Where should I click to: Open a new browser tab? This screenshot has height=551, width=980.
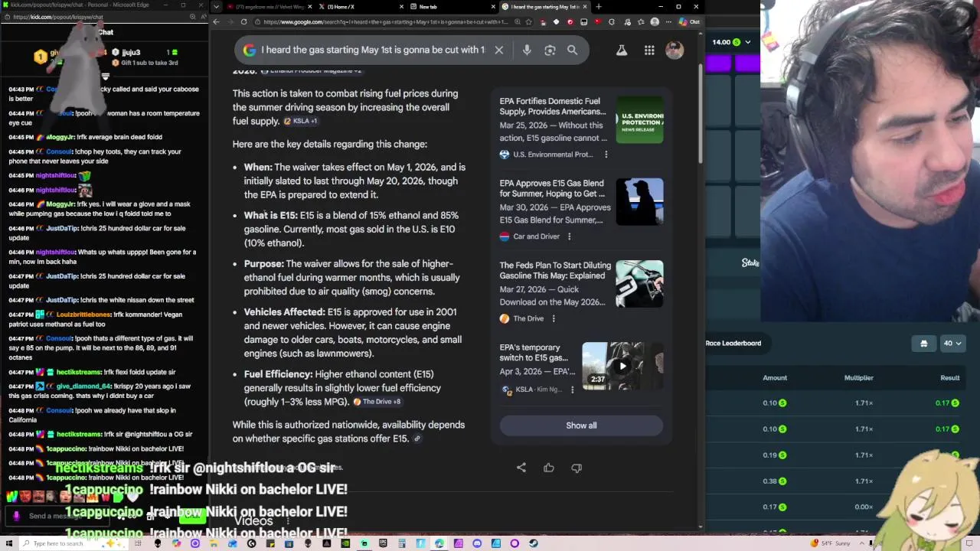(599, 7)
